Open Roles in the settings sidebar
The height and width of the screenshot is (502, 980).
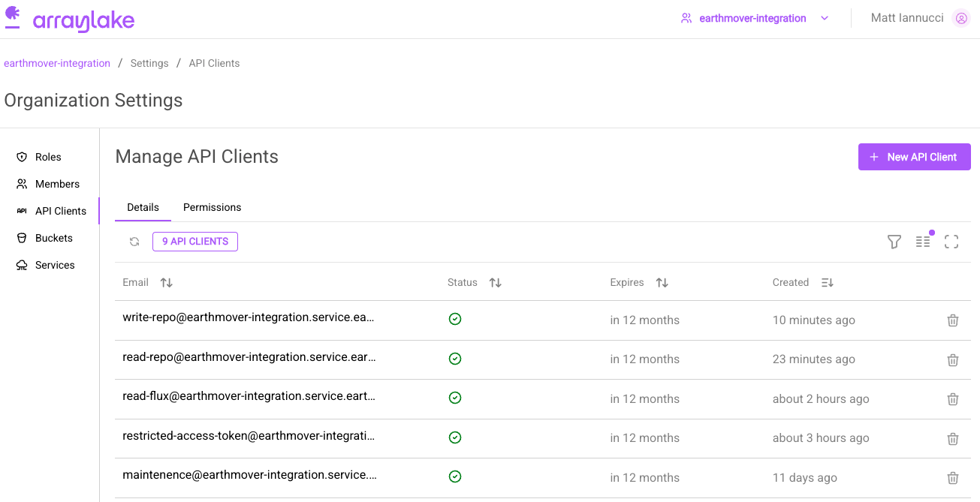tap(49, 157)
